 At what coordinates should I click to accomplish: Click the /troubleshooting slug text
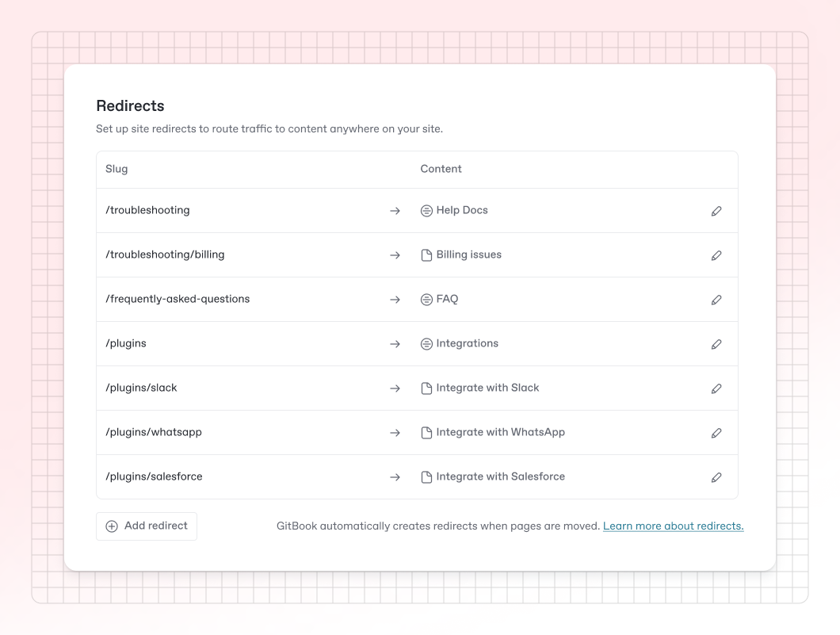click(147, 210)
